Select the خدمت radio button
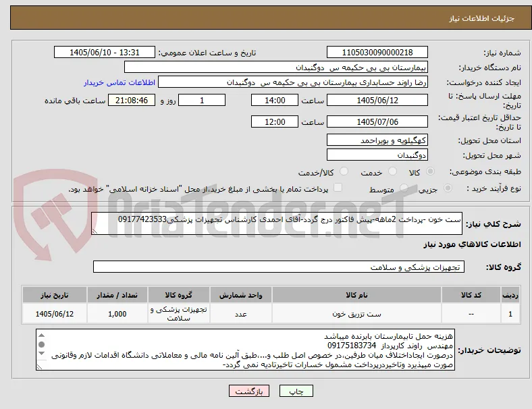This screenshot has height=409, width=532. click(392, 171)
